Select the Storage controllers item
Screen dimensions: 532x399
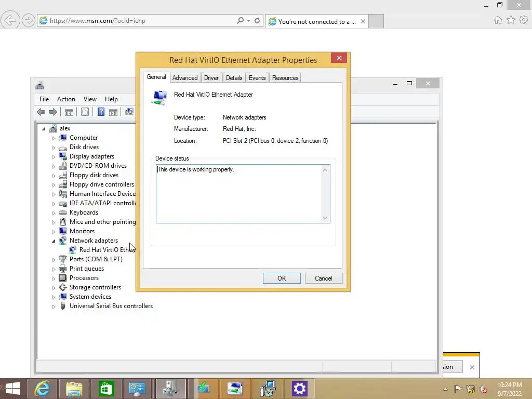click(96, 287)
